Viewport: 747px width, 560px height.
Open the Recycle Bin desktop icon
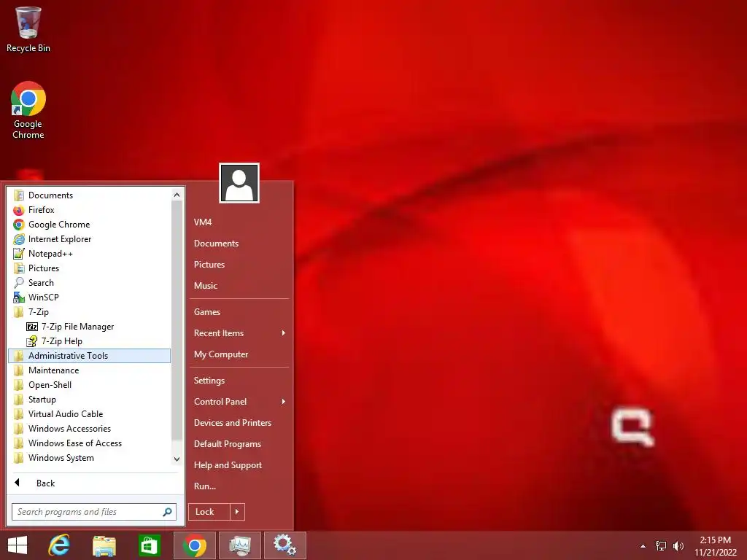(28, 29)
